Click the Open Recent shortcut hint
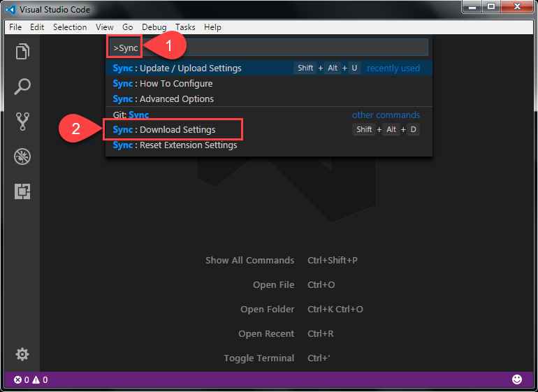Viewport: 538px width, 392px height. pyautogui.click(x=266, y=333)
